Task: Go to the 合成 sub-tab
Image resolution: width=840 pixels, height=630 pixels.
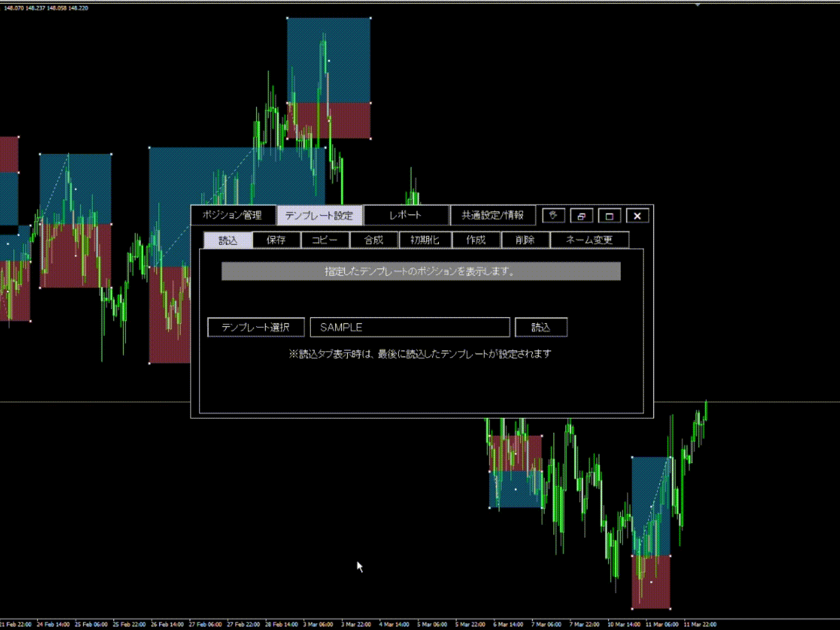Action: point(374,240)
